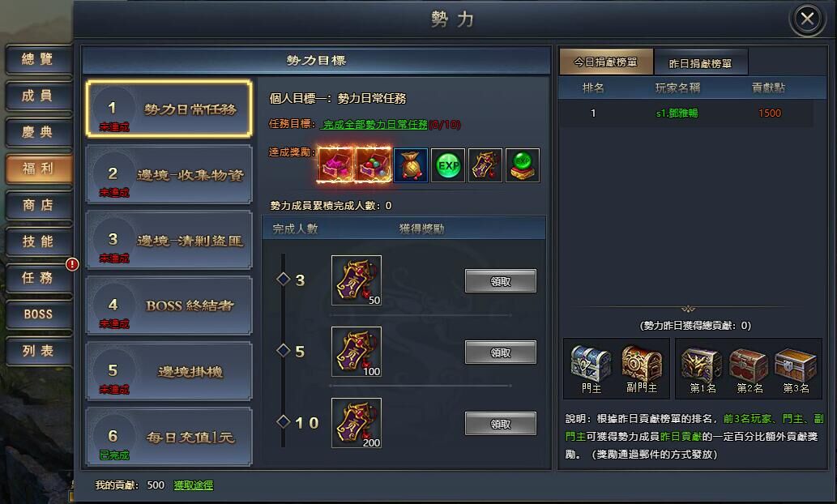
Task: Select goal 6 每日充值1元
Action: [169, 438]
